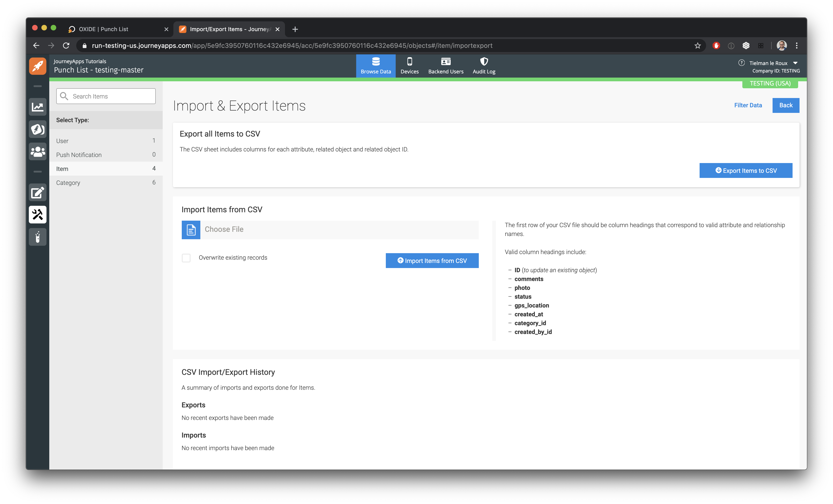Image resolution: width=833 pixels, height=504 pixels.
Task: Open Chrome profile avatar
Action: [782, 46]
